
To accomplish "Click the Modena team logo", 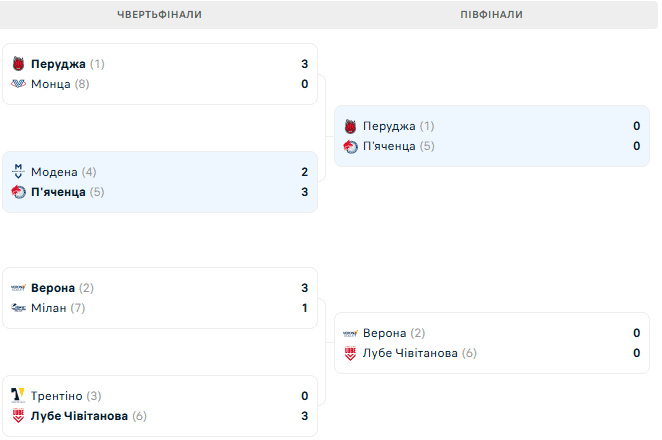I will [x=18, y=172].
